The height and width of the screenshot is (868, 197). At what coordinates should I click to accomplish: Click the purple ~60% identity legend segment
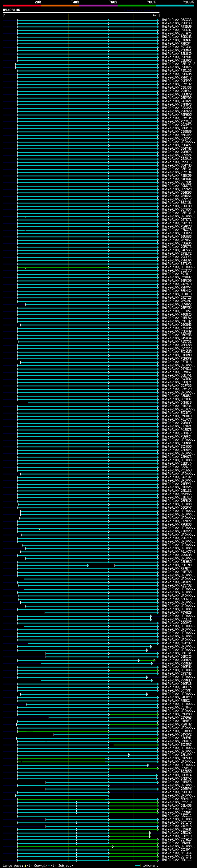pyautogui.click(x=98, y=6)
